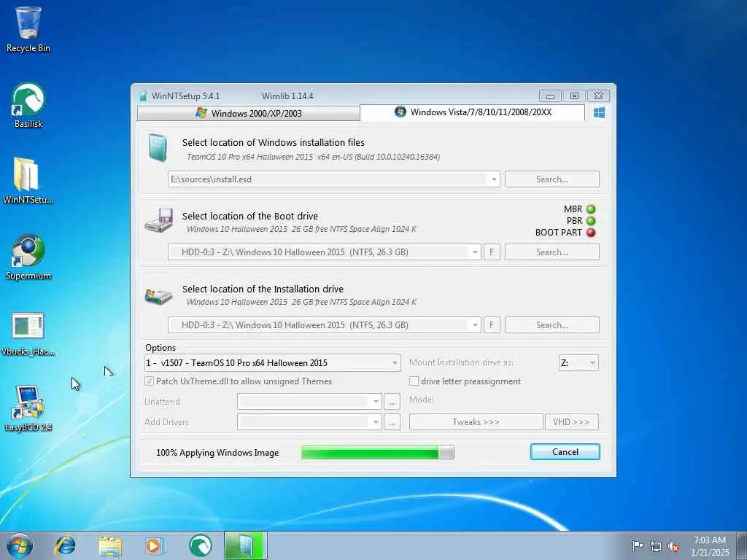Open the VHD >>> options

[x=571, y=422]
